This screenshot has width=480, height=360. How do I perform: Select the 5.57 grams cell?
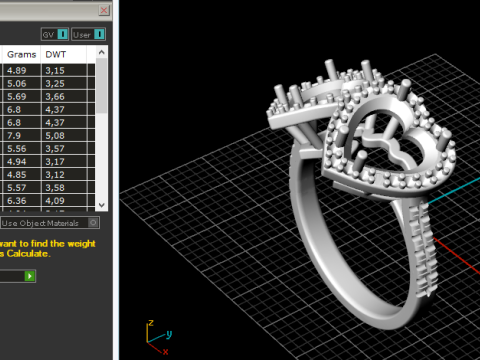[x=21, y=187]
